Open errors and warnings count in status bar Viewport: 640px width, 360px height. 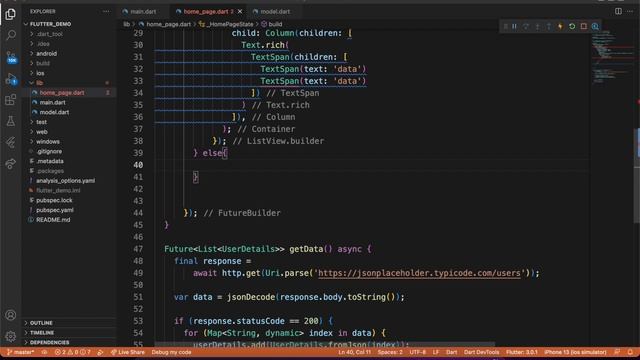click(x=73, y=352)
